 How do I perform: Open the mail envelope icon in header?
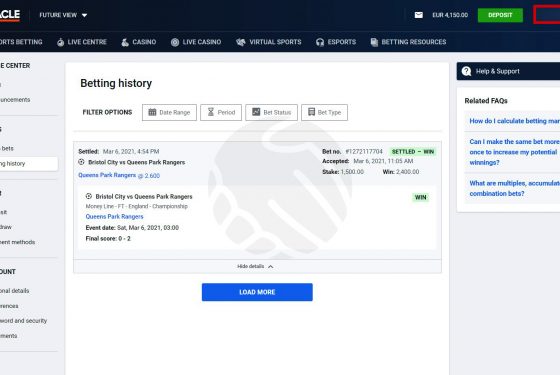[419, 15]
